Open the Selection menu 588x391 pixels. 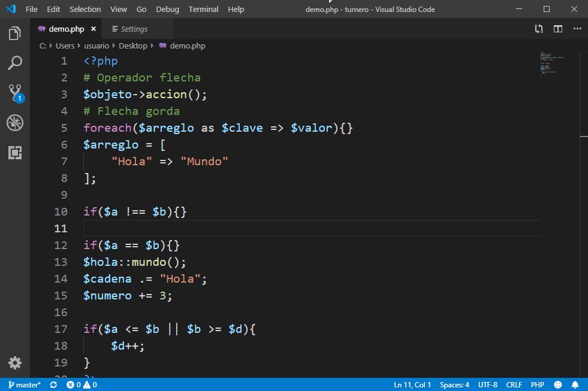(85, 10)
